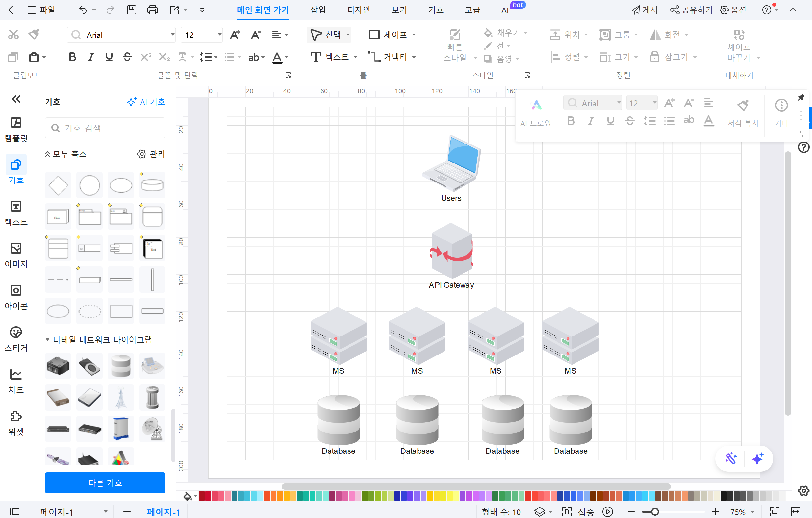This screenshot has height=518, width=812.
Task: Click the Save disk icon
Action: point(131,10)
